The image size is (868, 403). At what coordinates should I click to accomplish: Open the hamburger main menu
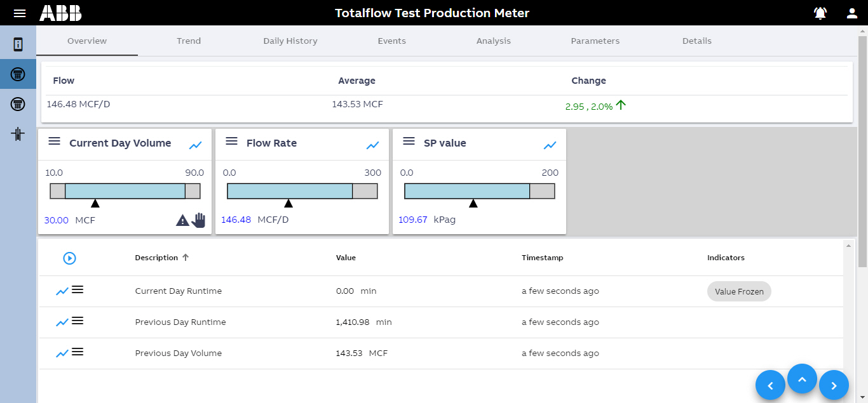(20, 13)
